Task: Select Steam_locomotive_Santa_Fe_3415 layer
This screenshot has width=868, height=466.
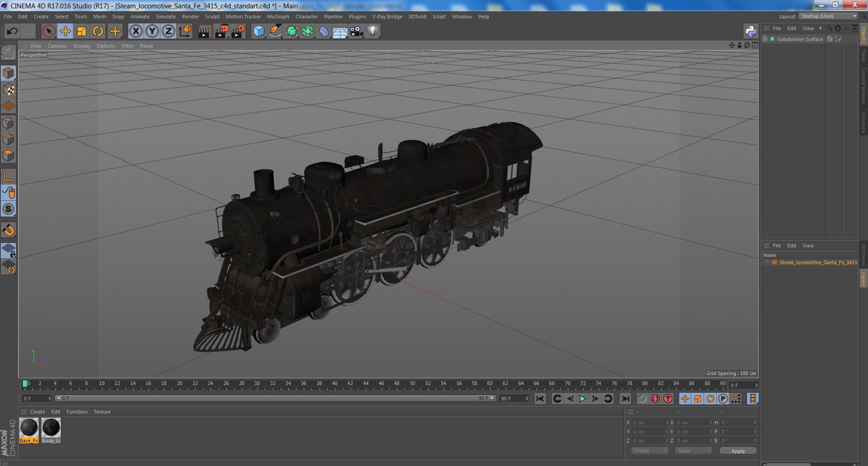Action: click(x=818, y=262)
